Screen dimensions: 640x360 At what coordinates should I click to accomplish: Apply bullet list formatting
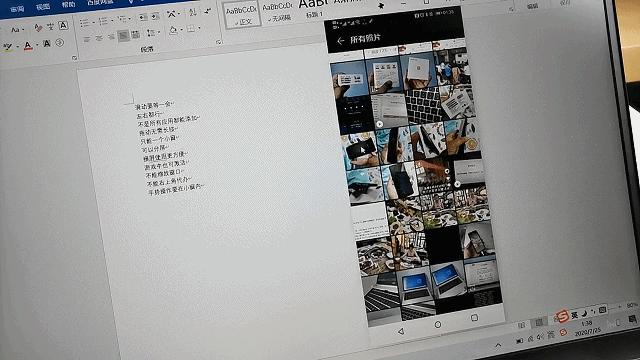coord(84,22)
